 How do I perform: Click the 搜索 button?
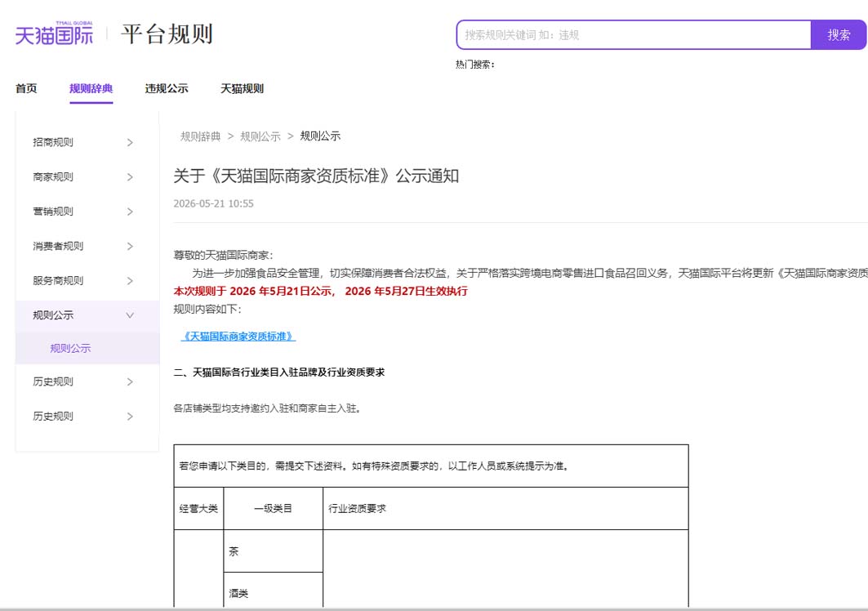coord(839,35)
